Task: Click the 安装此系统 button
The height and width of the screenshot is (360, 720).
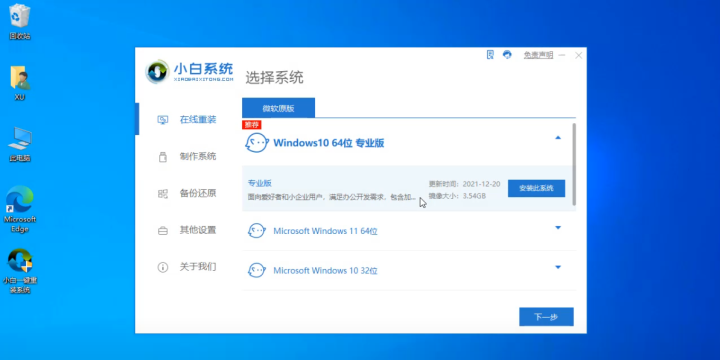Action: tap(536, 188)
